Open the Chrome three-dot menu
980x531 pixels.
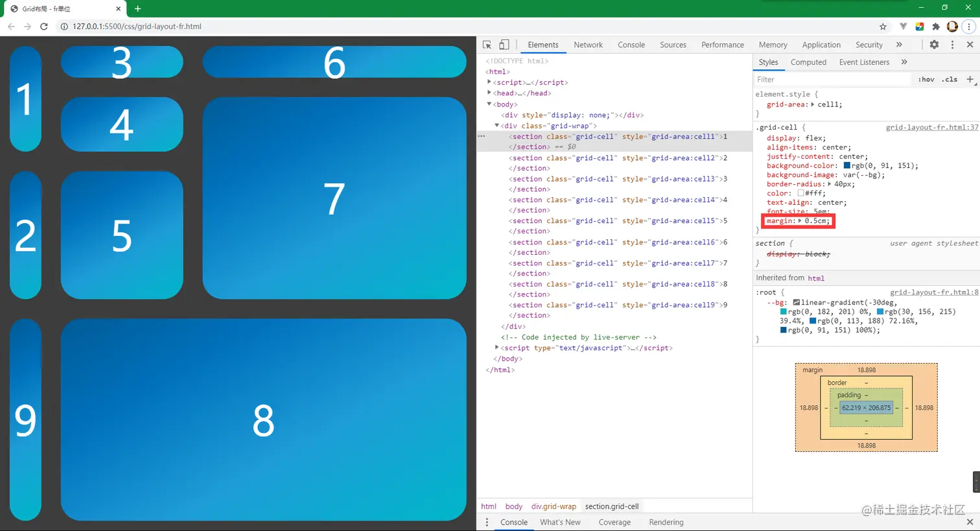(x=970, y=27)
